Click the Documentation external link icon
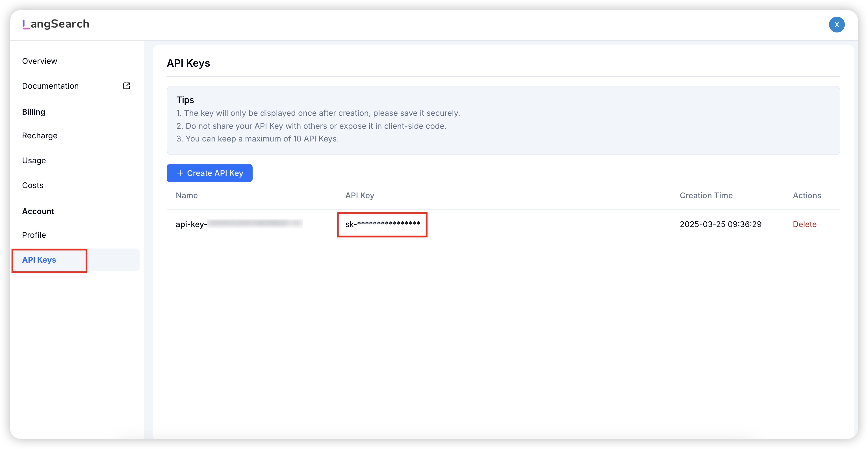 (x=126, y=86)
